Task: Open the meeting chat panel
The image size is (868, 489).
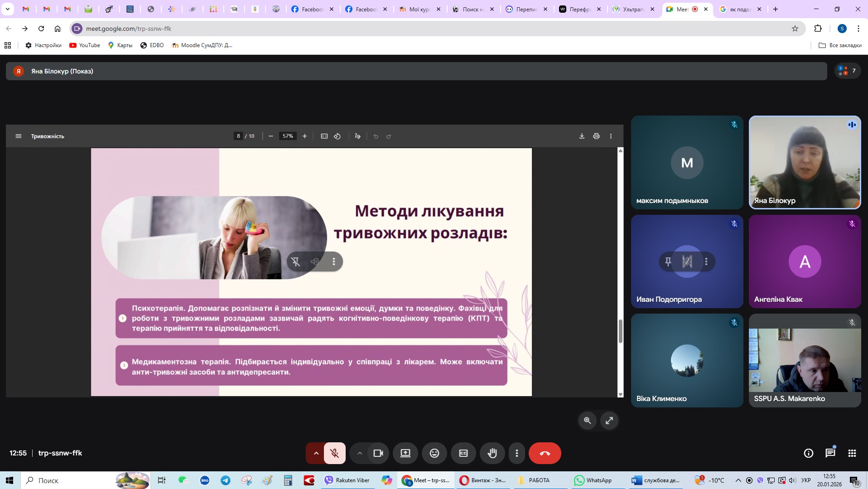Action: click(x=830, y=453)
